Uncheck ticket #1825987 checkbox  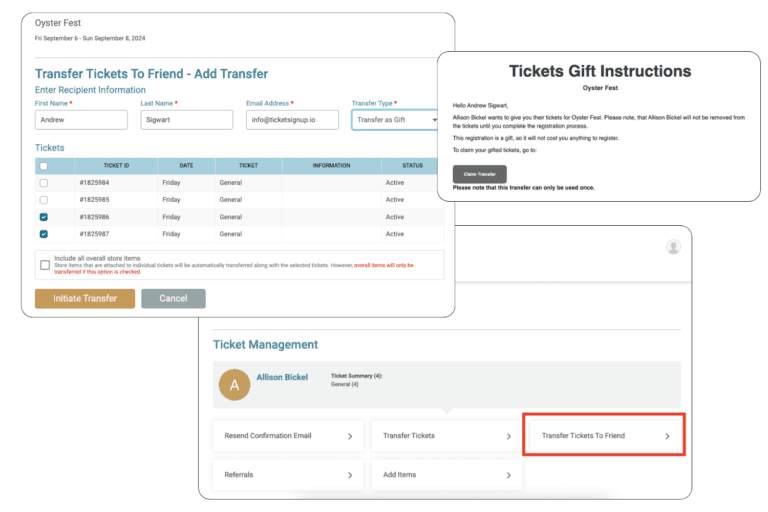pyautogui.click(x=43, y=234)
